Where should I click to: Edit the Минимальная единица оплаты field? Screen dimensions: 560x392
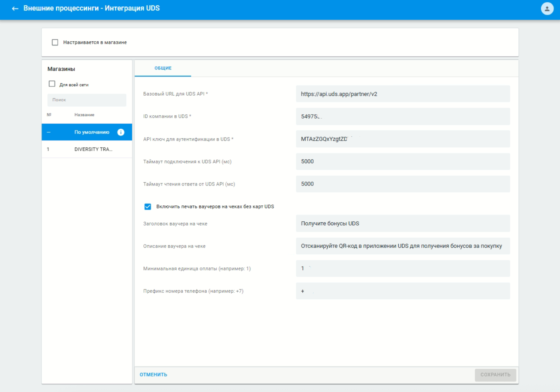click(x=403, y=268)
